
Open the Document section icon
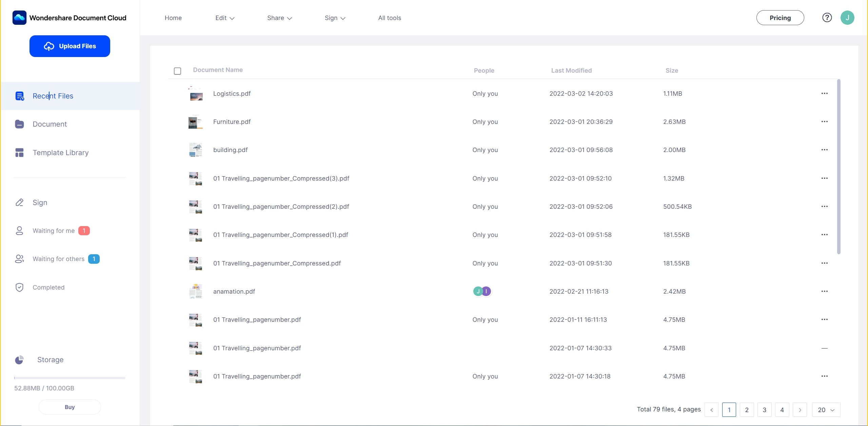tap(20, 124)
